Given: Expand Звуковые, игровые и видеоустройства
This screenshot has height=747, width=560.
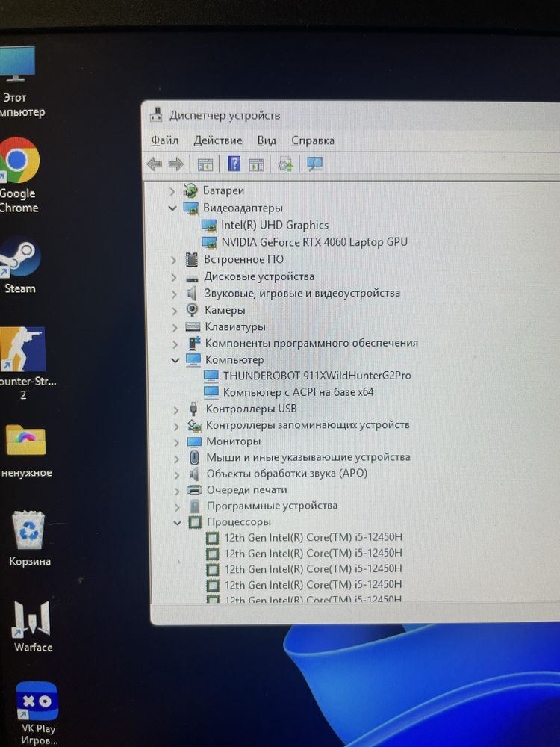Looking at the screenshot, I should (x=174, y=294).
